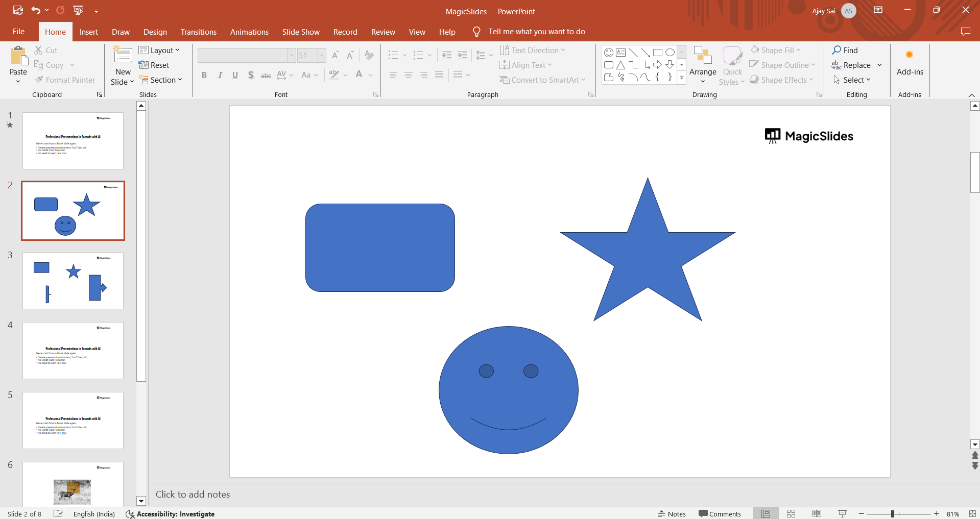The image size is (980, 519).
Task: Open the Design tab
Action: [x=155, y=32]
